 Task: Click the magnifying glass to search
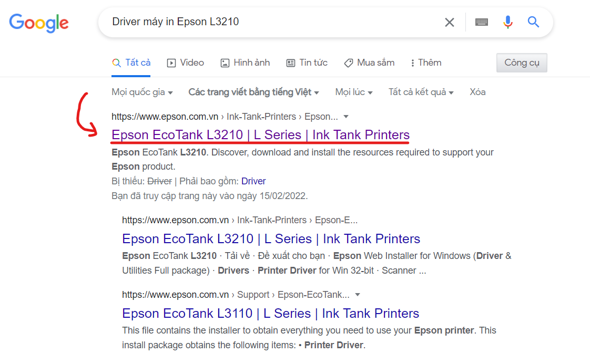pos(533,22)
